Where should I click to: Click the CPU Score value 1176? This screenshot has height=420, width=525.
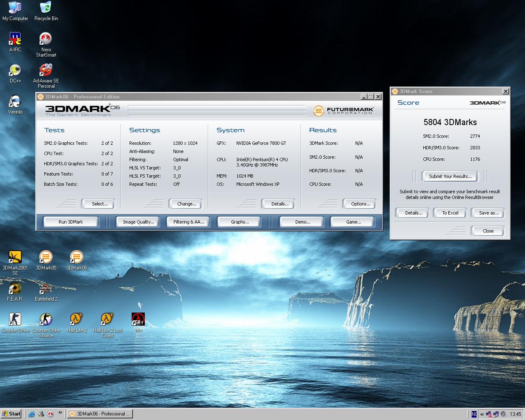(x=475, y=159)
